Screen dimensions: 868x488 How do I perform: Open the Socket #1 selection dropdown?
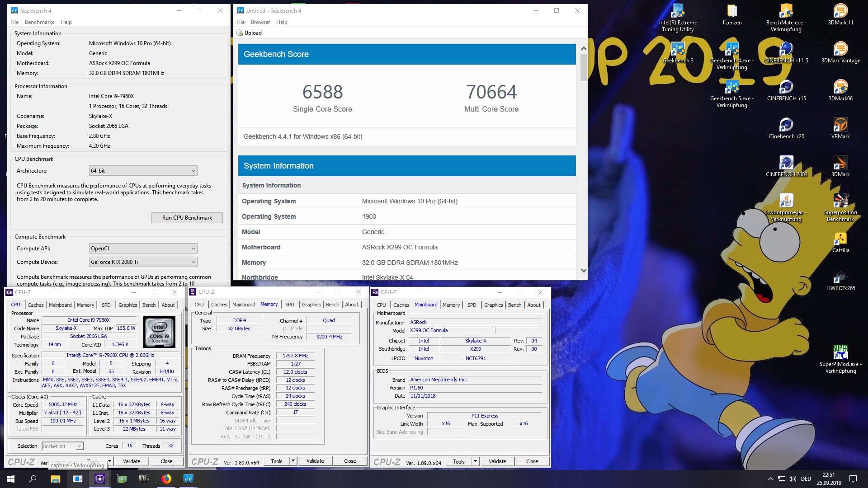pyautogui.click(x=62, y=446)
